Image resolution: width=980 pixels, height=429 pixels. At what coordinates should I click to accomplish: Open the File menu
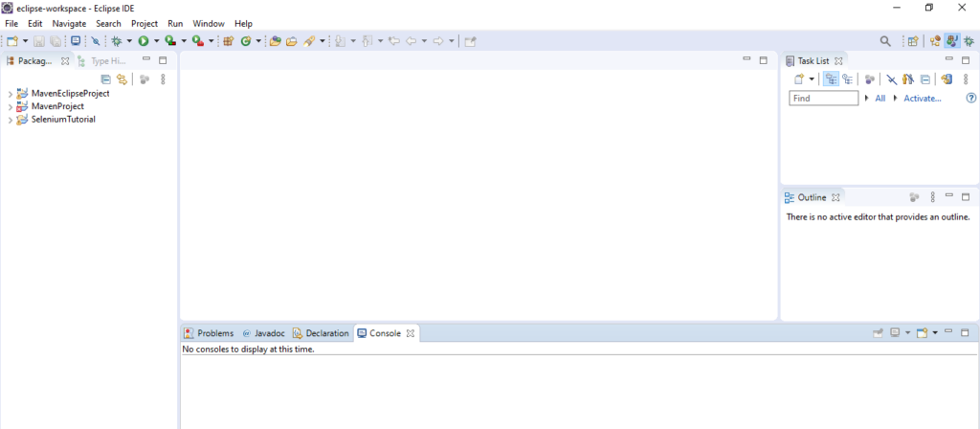(x=11, y=24)
